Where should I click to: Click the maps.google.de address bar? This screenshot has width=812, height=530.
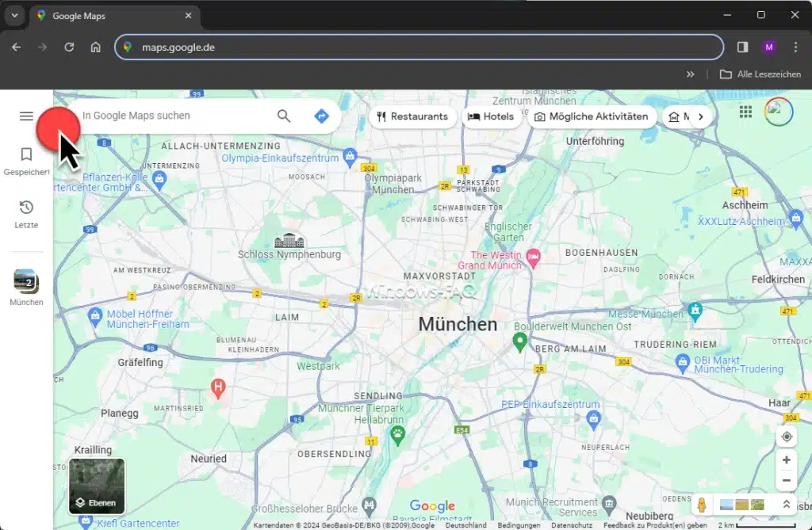(x=419, y=47)
